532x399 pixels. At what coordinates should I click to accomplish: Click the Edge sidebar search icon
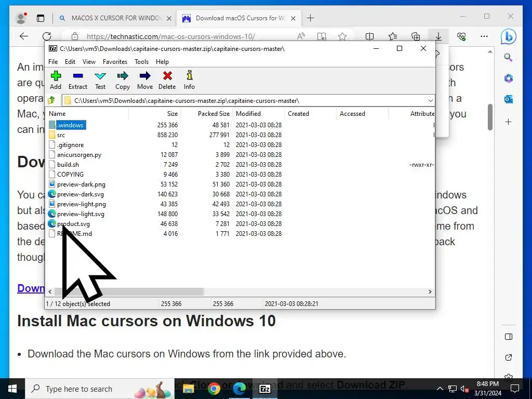tap(508, 57)
